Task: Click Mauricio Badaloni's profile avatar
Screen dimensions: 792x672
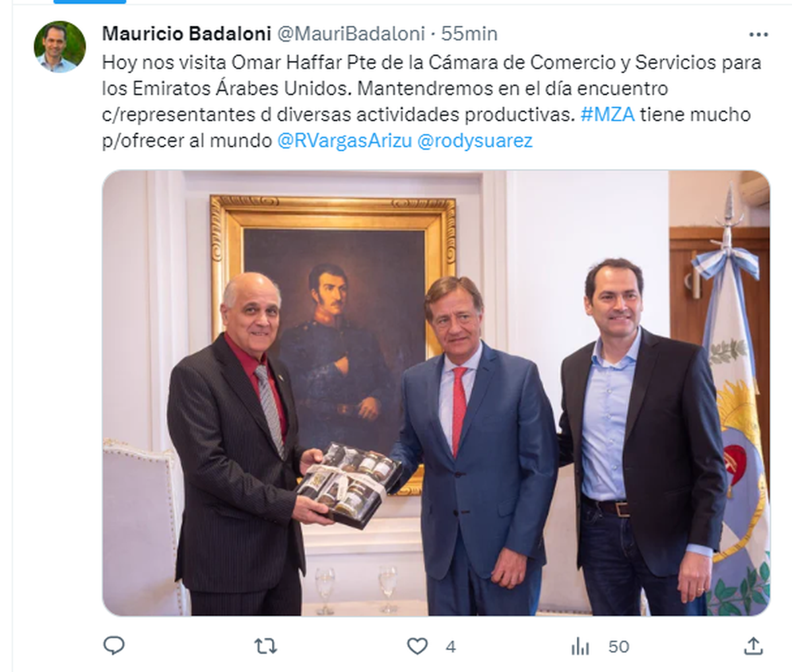Action: (x=60, y=47)
